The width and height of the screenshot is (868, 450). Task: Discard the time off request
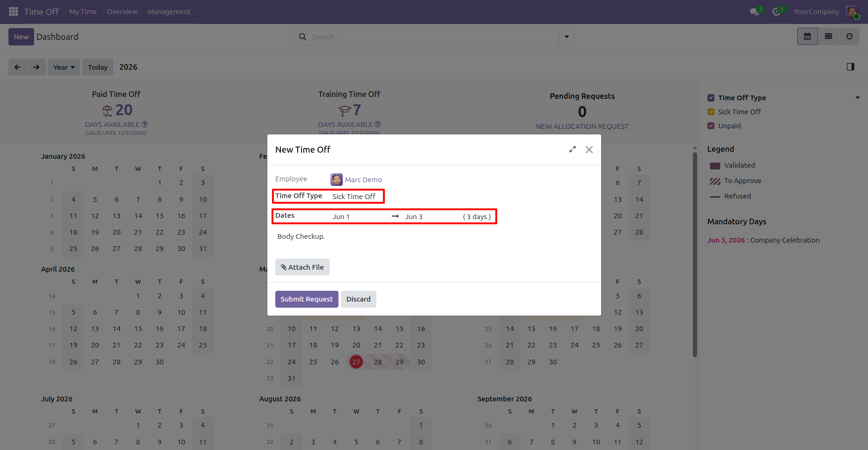point(359,299)
